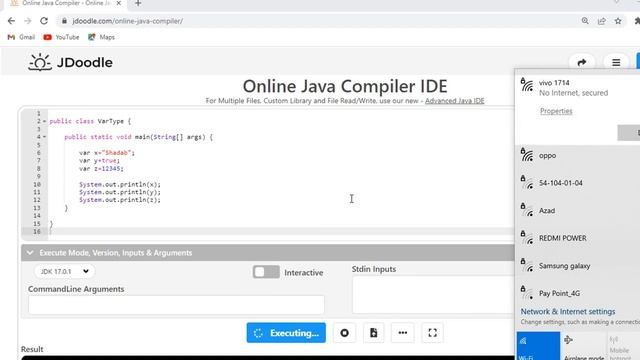Screen dimensions: 640x360
Task: Select the REDMI POWER network
Action: click(578, 238)
